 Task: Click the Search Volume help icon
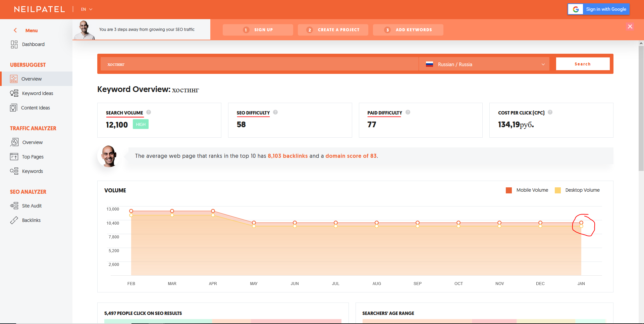click(x=149, y=112)
